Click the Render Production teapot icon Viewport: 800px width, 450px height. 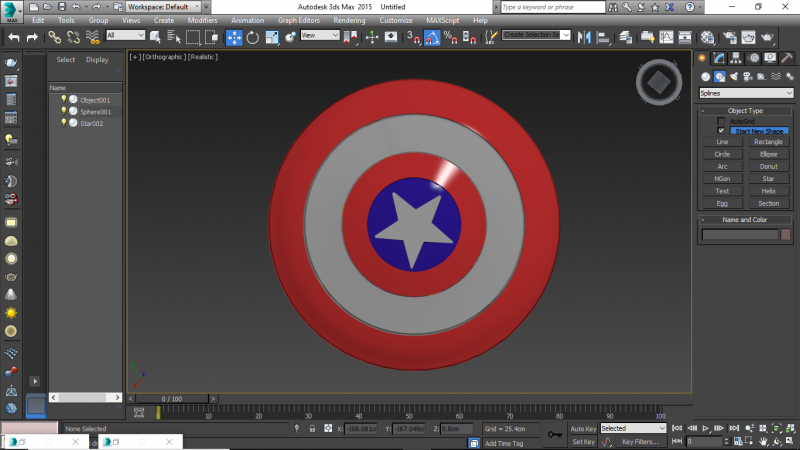pyautogui.click(x=767, y=37)
